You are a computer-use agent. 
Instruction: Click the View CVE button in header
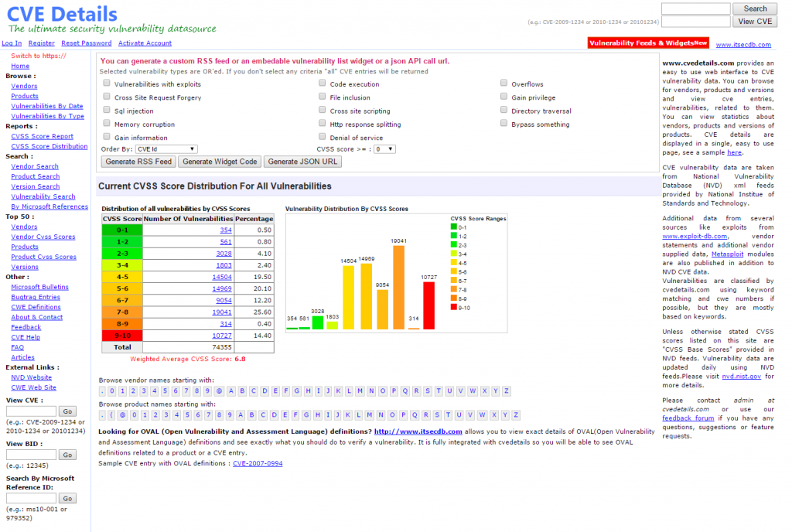point(755,22)
